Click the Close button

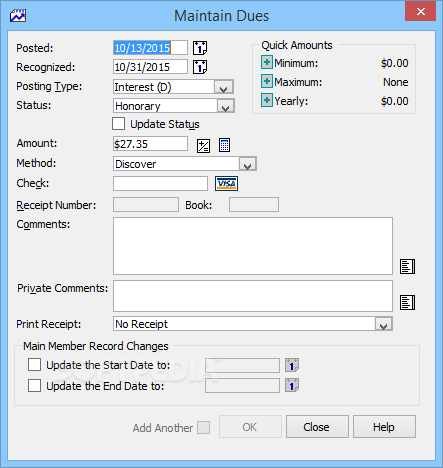[317, 427]
